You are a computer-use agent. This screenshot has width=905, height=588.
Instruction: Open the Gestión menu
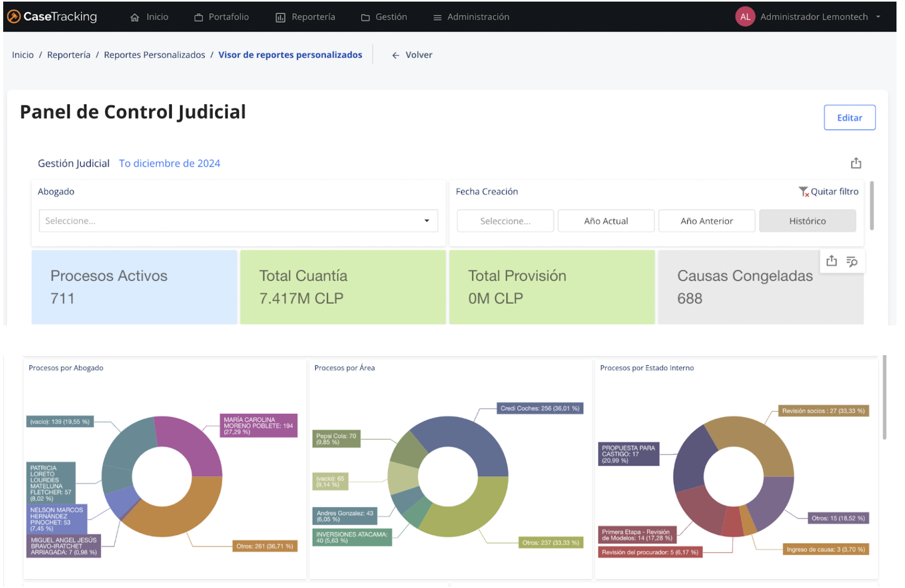coord(384,17)
